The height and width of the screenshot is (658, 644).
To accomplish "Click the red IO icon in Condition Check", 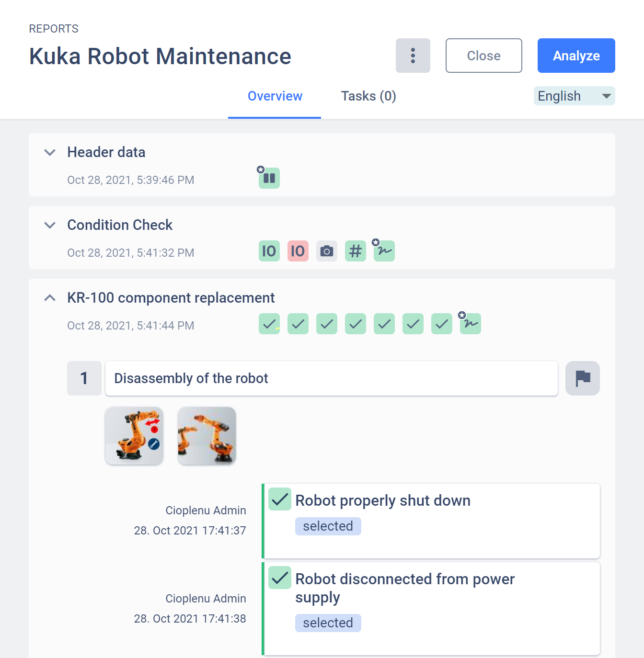I will click(298, 250).
